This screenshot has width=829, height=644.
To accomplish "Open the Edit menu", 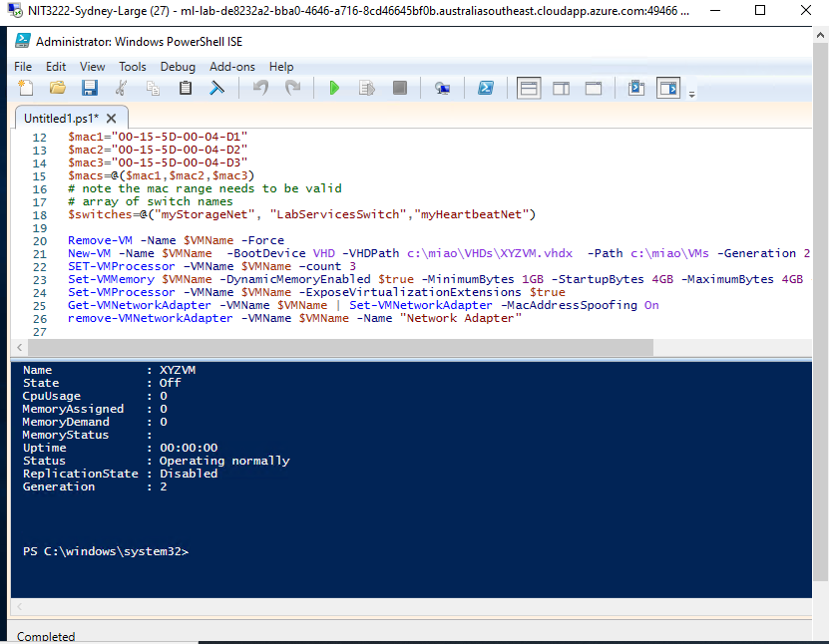I will [x=56, y=67].
